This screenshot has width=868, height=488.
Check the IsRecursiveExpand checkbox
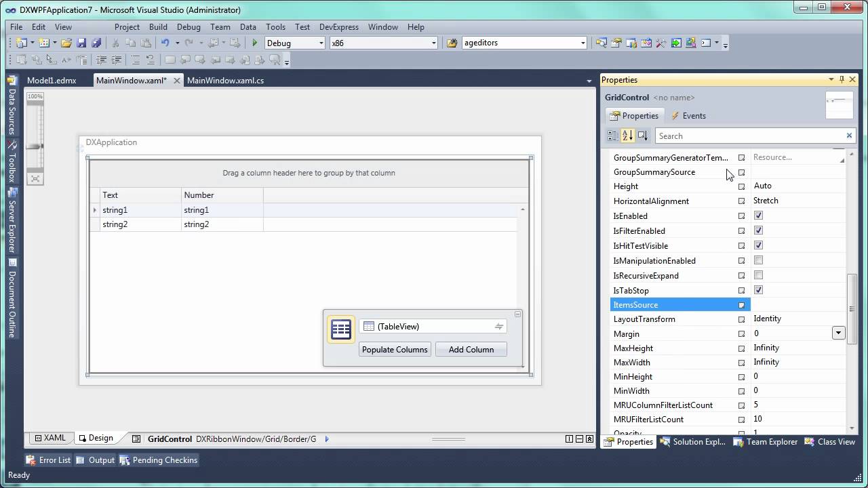click(758, 275)
